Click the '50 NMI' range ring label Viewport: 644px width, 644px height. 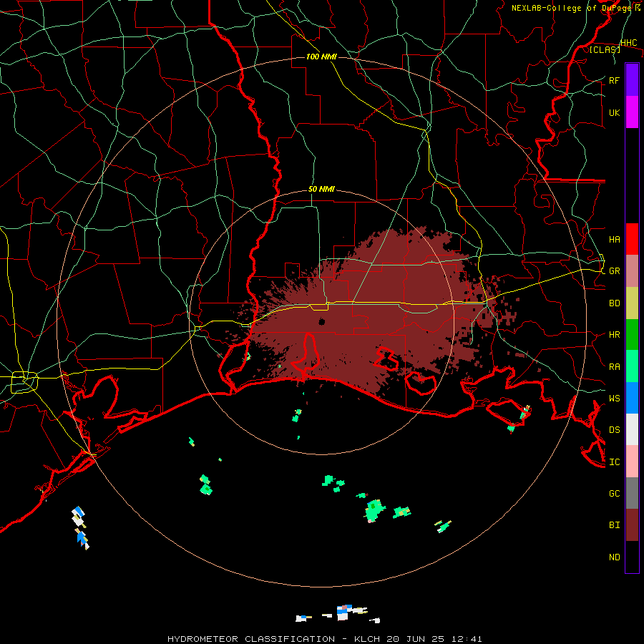coord(321,189)
